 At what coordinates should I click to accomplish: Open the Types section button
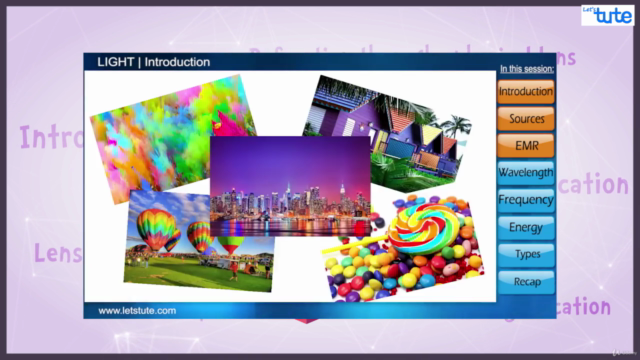click(x=526, y=254)
